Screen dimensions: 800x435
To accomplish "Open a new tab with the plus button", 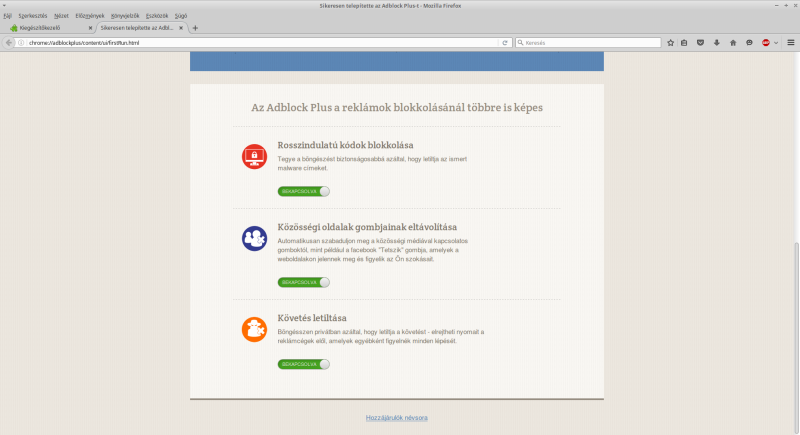I will [x=195, y=28].
